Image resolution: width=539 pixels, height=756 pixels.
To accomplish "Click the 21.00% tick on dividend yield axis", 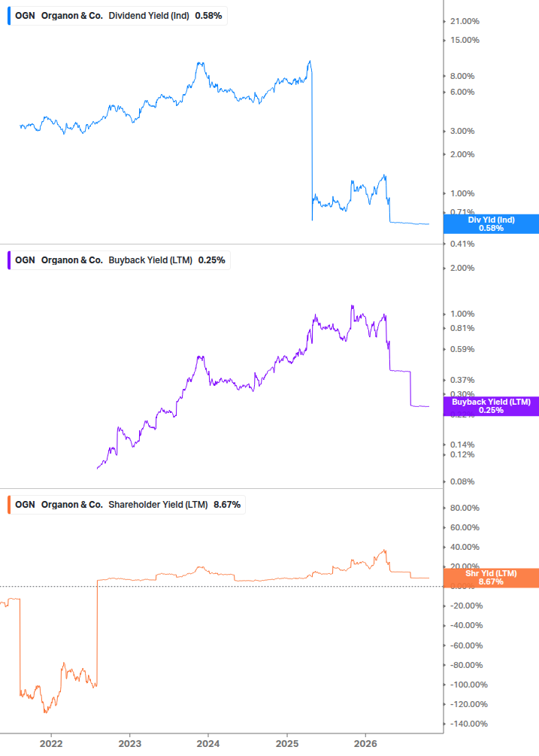I will click(x=465, y=21).
